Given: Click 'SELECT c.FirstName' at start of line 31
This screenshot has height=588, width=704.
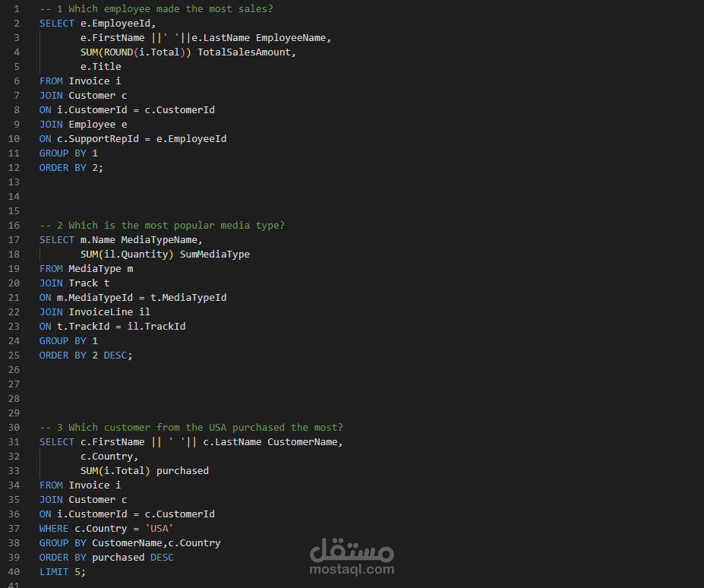Looking at the screenshot, I should point(92,442).
